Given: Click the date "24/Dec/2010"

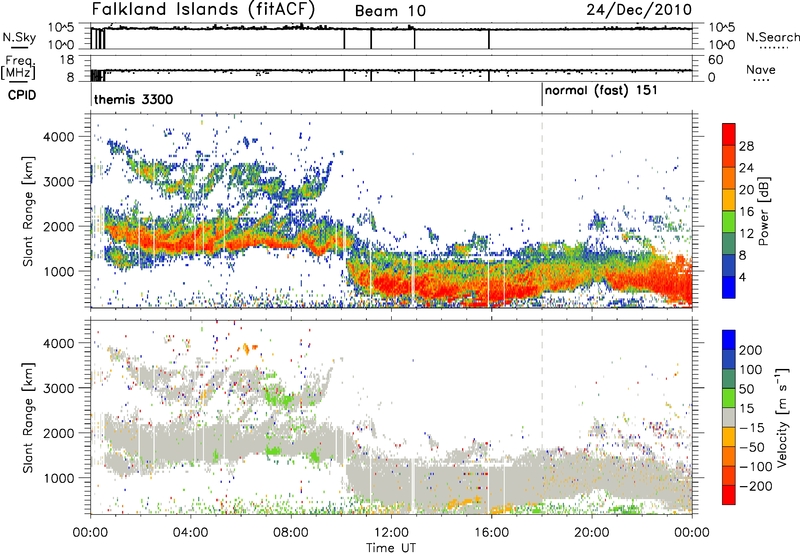Looking at the screenshot, I should tap(639, 10).
